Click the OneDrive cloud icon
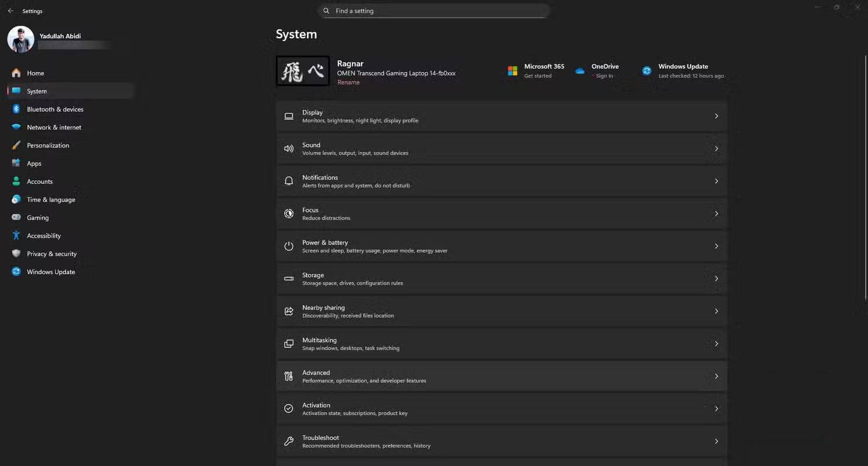Image resolution: width=868 pixels, height=466 pixels. point(580,71)
